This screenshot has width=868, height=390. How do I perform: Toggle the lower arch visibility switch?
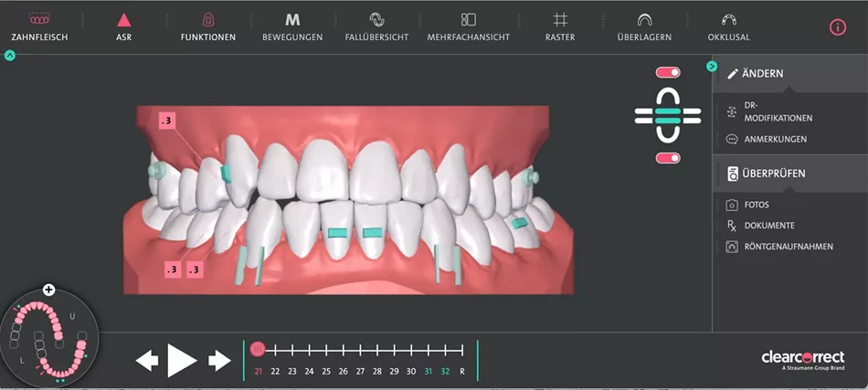[x=668, y=158]
